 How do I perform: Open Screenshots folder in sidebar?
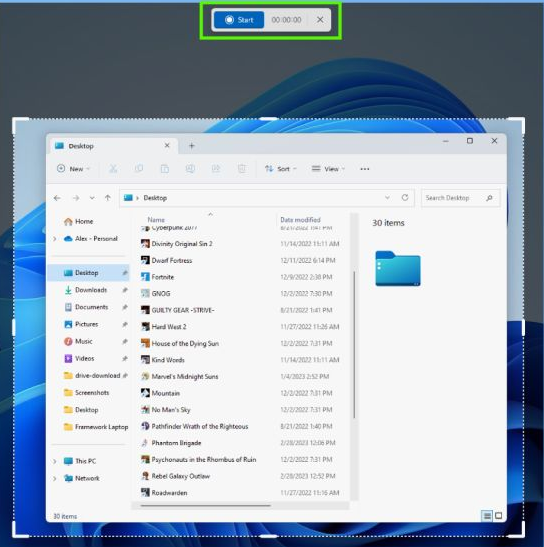click(x=87, y=392)
